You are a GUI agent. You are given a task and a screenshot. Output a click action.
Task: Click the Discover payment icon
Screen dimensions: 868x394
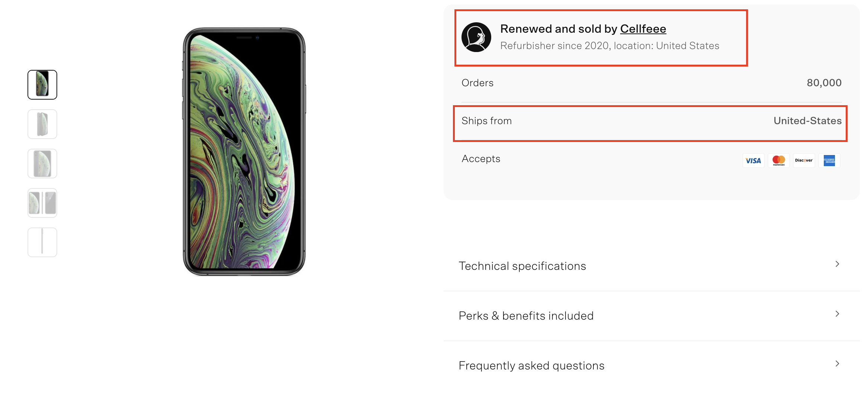click(x=804, y=161)
